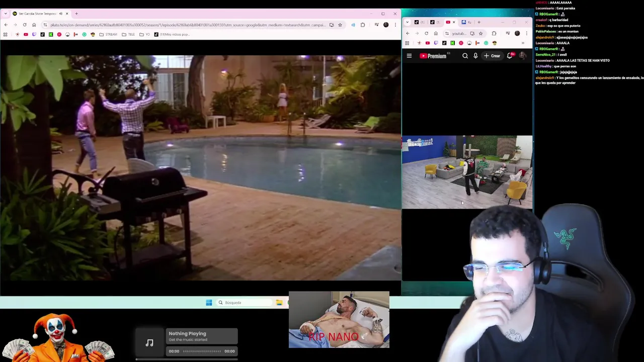Close the Ver Gandia Shore tab
Image resolution: width=644 pixels, height=362 pixels.
[x=67, y=14]
